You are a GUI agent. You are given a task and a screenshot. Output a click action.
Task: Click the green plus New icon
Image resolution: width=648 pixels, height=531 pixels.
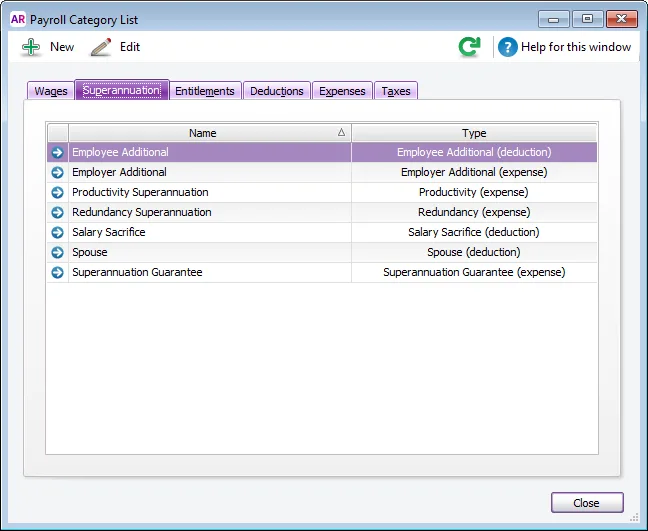[x=31, y=47]
